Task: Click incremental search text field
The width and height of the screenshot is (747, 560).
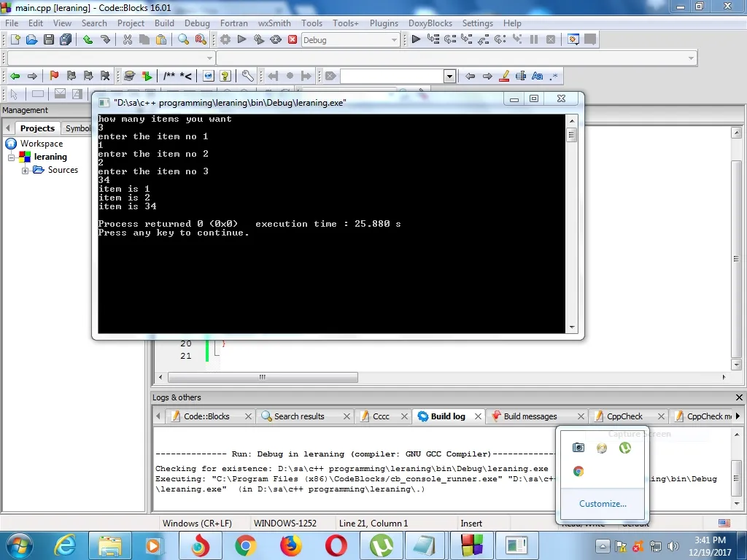Action: coord(392,76)
